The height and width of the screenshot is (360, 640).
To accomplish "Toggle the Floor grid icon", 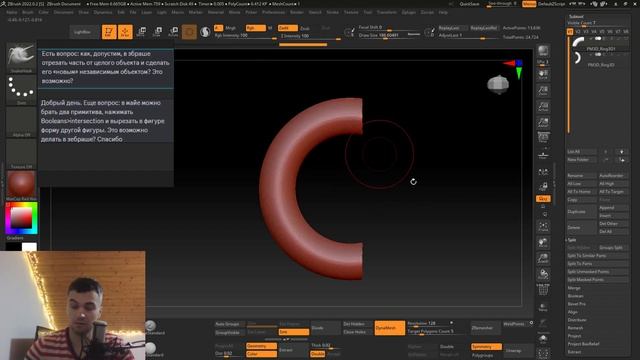I will [543, 156].
